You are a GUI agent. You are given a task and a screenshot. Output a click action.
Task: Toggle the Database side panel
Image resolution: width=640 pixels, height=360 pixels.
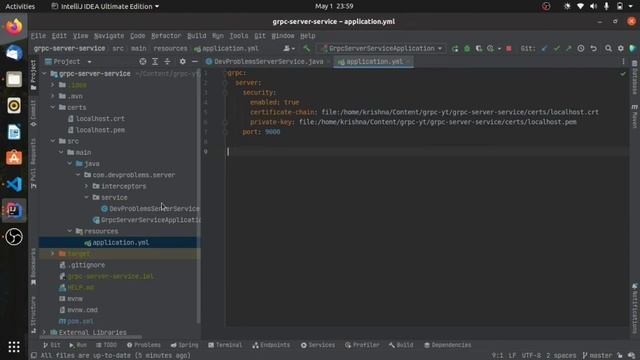pyautogui.click(x=634, y=78)
